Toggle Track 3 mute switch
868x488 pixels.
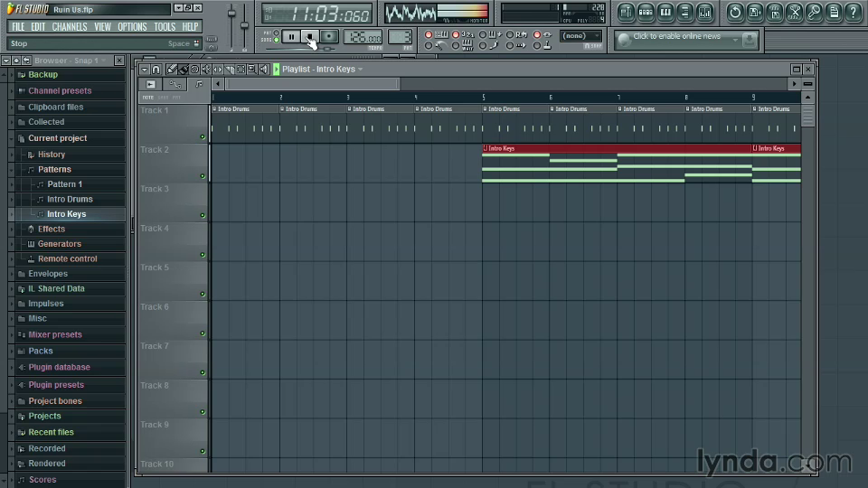(x=203, y=215)
